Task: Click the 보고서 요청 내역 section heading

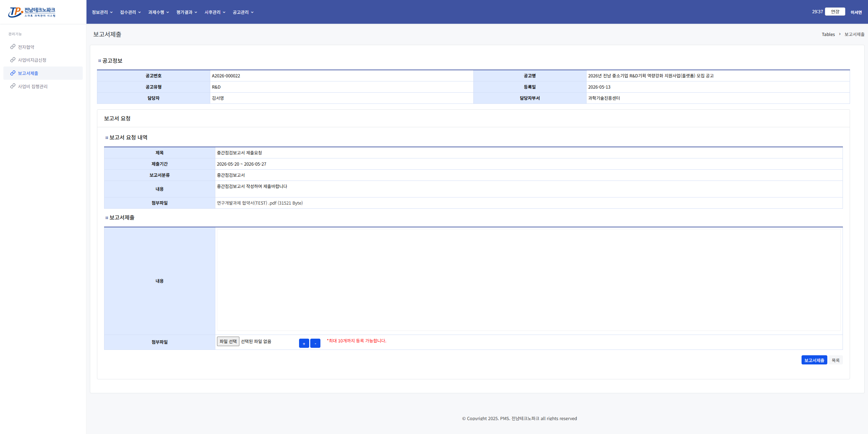Action: coord(128,137)
